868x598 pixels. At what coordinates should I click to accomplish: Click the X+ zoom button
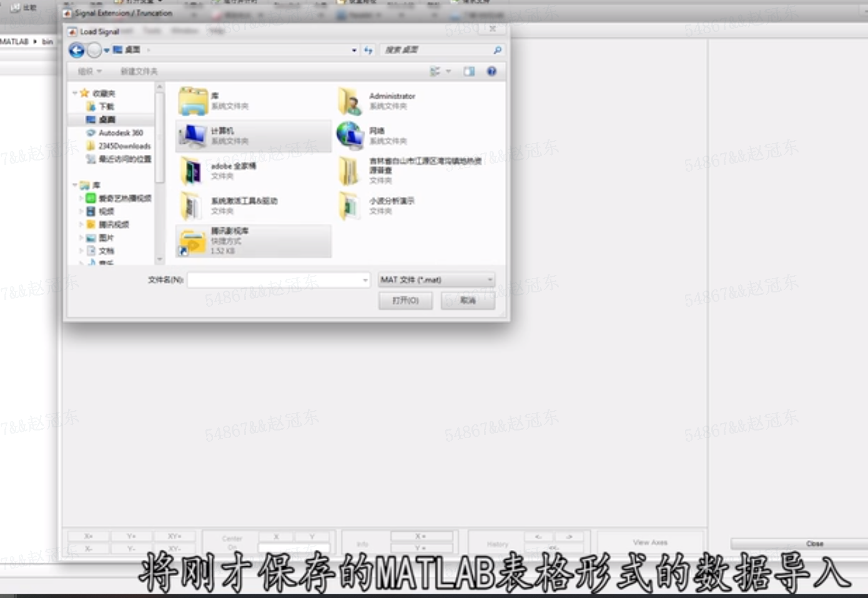point(89,536)
